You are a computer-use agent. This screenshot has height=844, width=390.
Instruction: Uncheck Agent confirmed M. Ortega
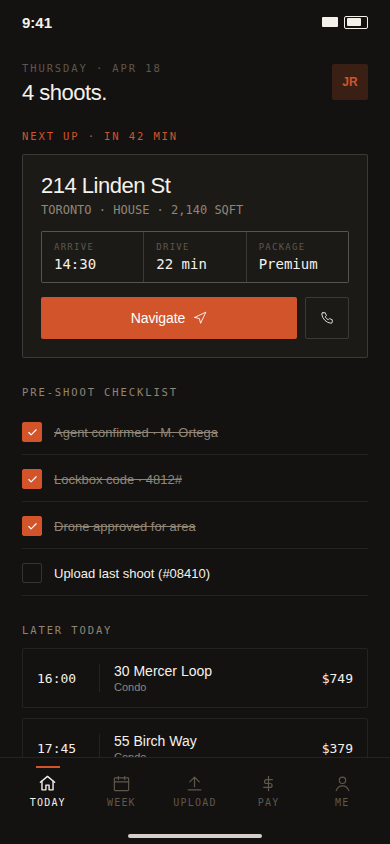(32, 432)
